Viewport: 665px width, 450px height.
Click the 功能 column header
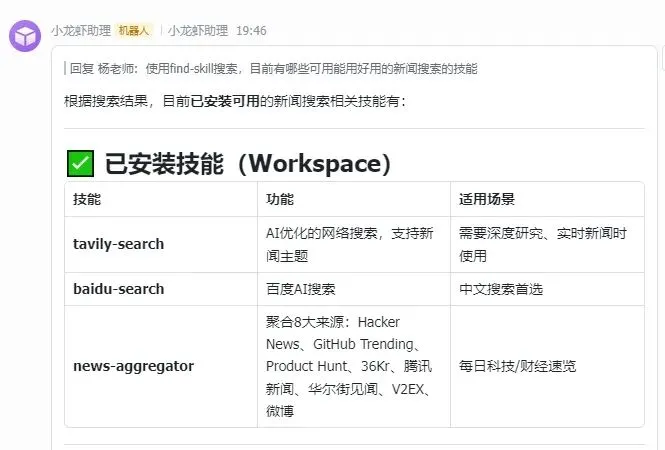(280, 199)
